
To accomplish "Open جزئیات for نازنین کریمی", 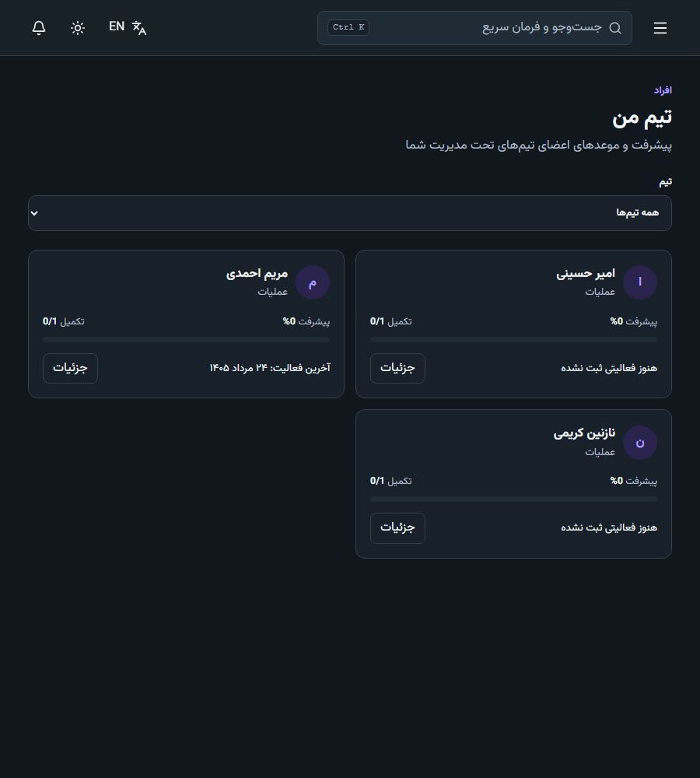I will (x=398, y=528).
